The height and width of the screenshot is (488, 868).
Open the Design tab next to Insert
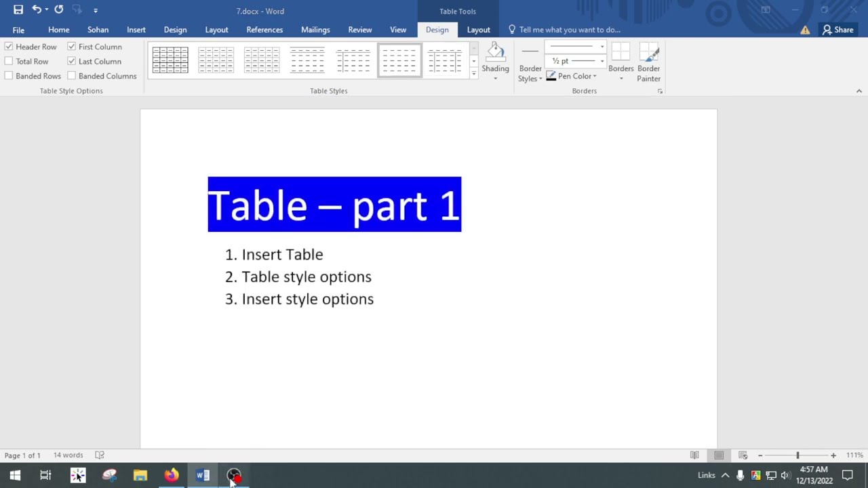click(x=175, y=30)
